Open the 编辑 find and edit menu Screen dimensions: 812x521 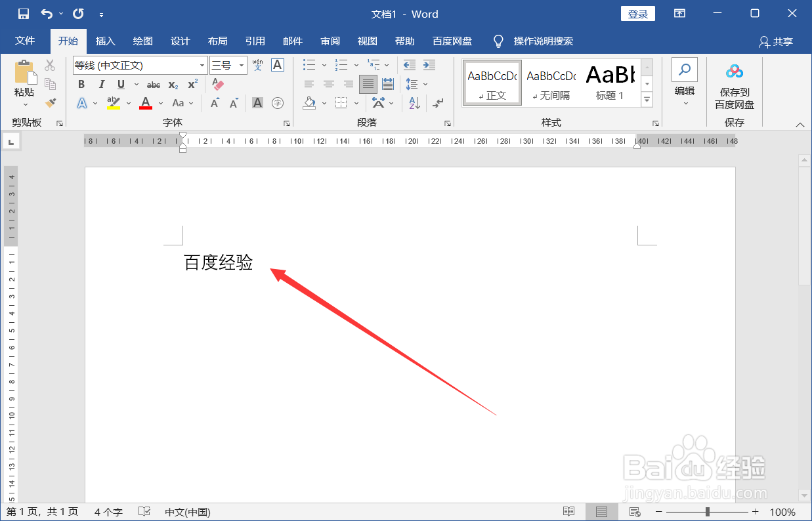coord(685,83)
